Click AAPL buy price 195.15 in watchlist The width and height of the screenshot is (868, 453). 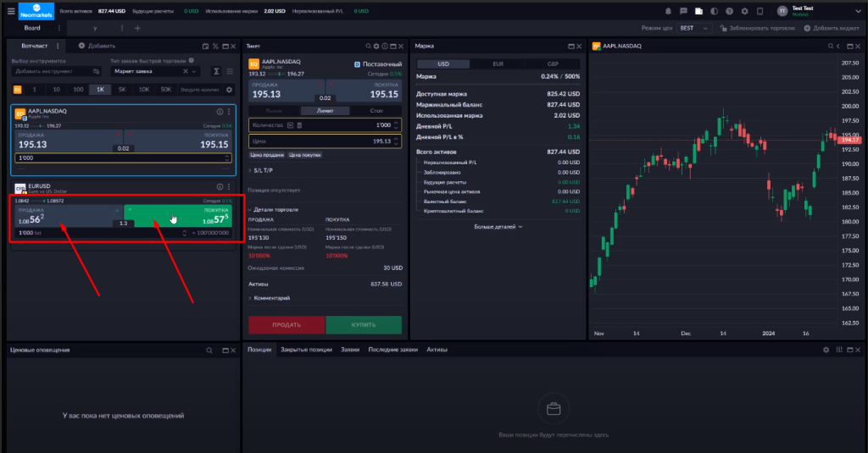click(x=179, y=141)
